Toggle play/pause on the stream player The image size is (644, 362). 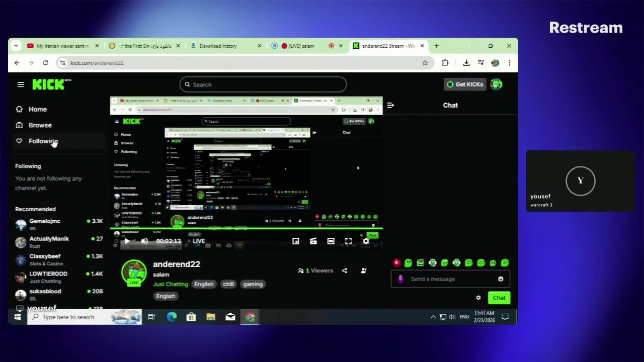127,241
